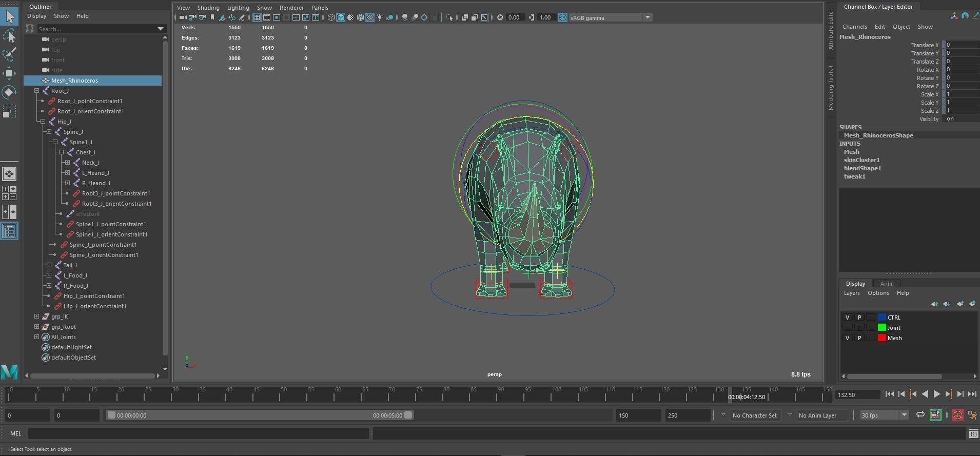Activate the Move tool
This screenshot has width=980, height=456.
click(9, 73)
